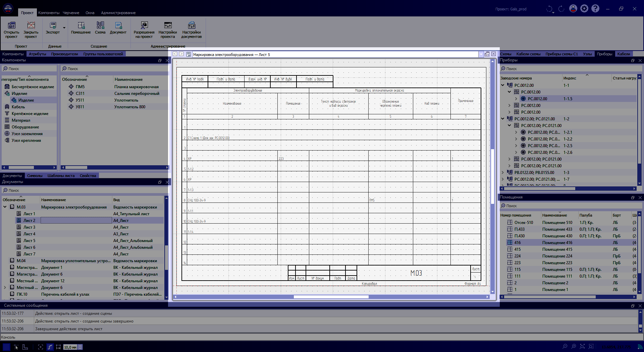The image size is (644, 352).
Task: Switch to the Черчение ribbon tab
Action: (71, 12)
